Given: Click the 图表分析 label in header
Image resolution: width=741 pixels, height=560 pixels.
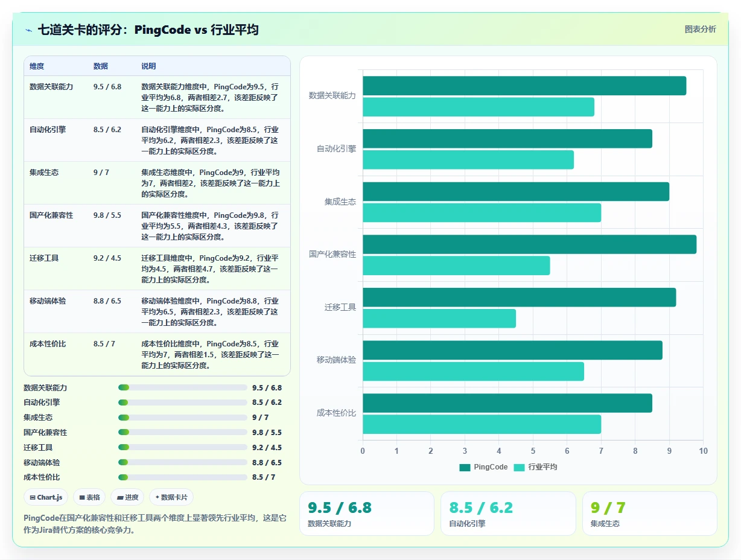Looking at the screenshot, I should coord(700,29).
